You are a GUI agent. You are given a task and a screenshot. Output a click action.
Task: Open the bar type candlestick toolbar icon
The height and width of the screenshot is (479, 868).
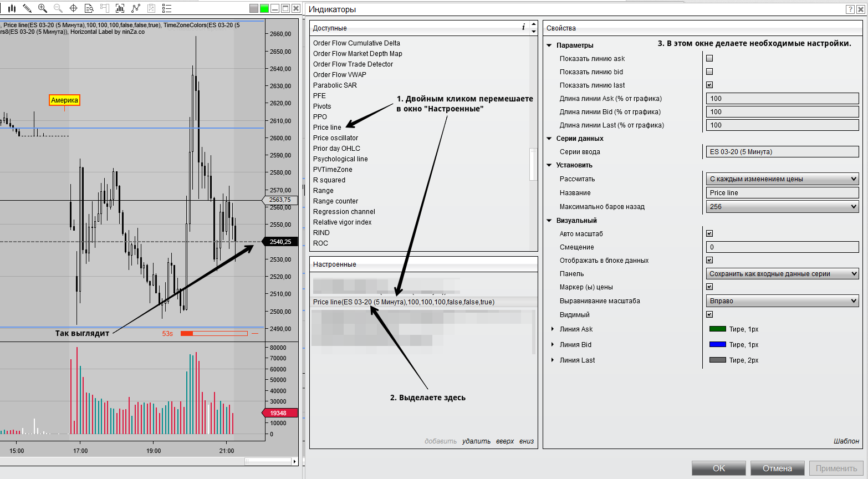pyautogui.click(x=12, y=8)
